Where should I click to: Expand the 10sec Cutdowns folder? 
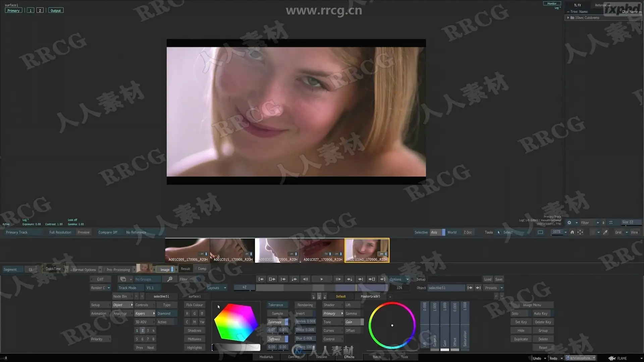pyautogui.click(x=568, y=18)
